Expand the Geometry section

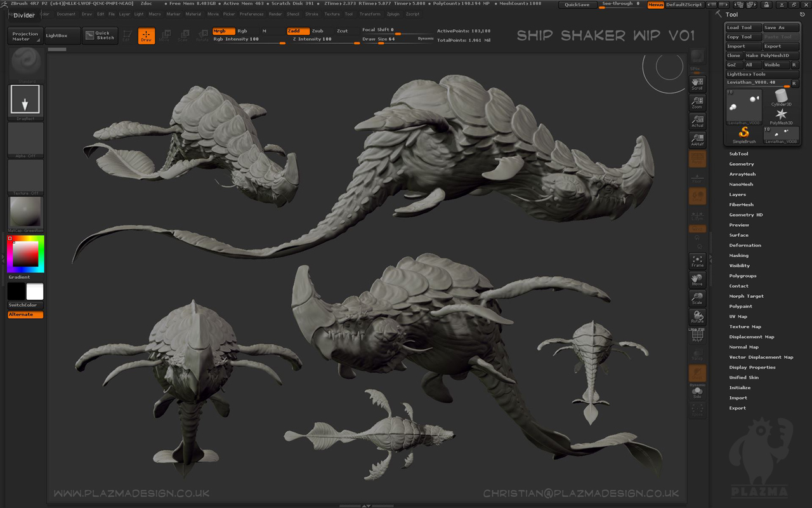pyautogui.click(x=742, y=164)
